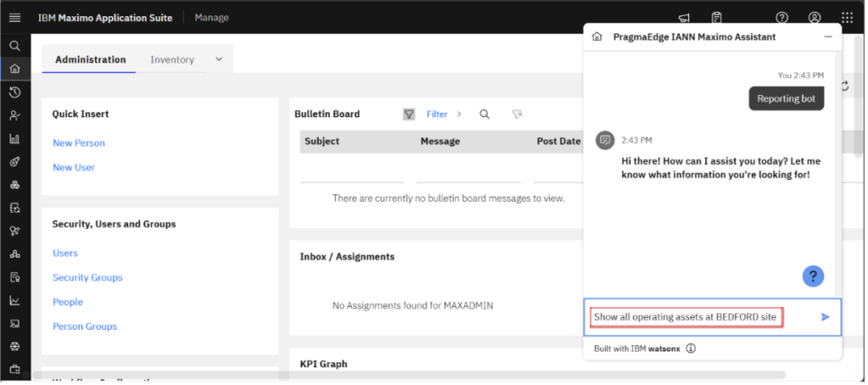This screenshot has height=385, width=868.
Task: Click the wheel sidebar icon
Action: [x=15, y=346]
